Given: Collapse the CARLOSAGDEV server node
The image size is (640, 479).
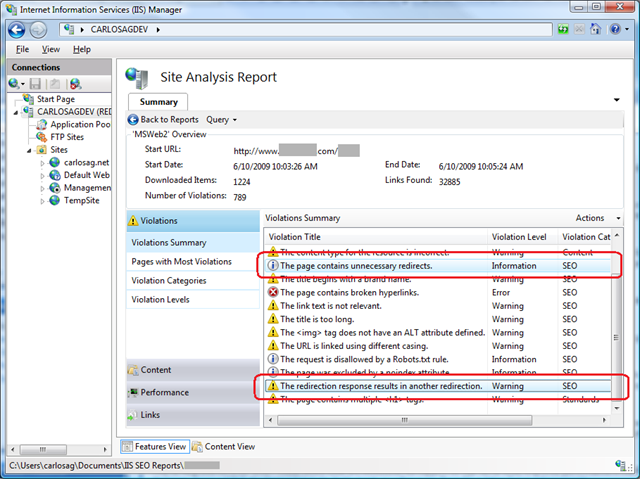Looking at the screenshot, I should [16, 112].
